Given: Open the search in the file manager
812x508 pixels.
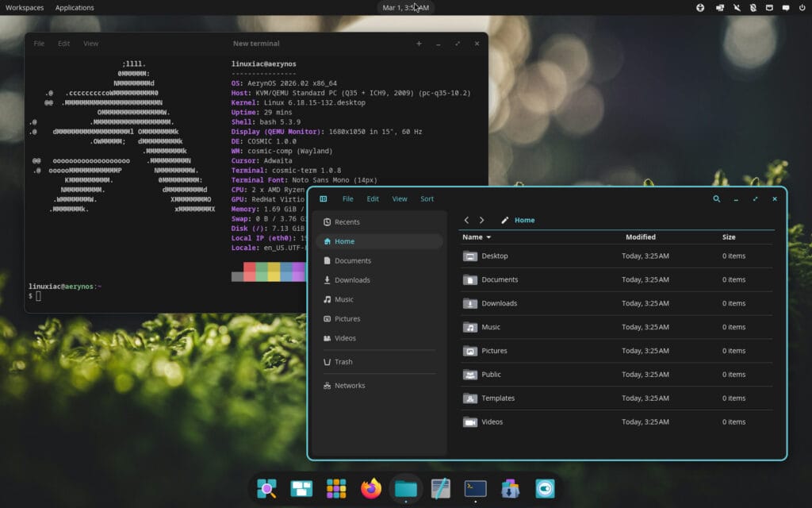Looking at the screenshot, I should pyautogui.click(x=718, y=199).
